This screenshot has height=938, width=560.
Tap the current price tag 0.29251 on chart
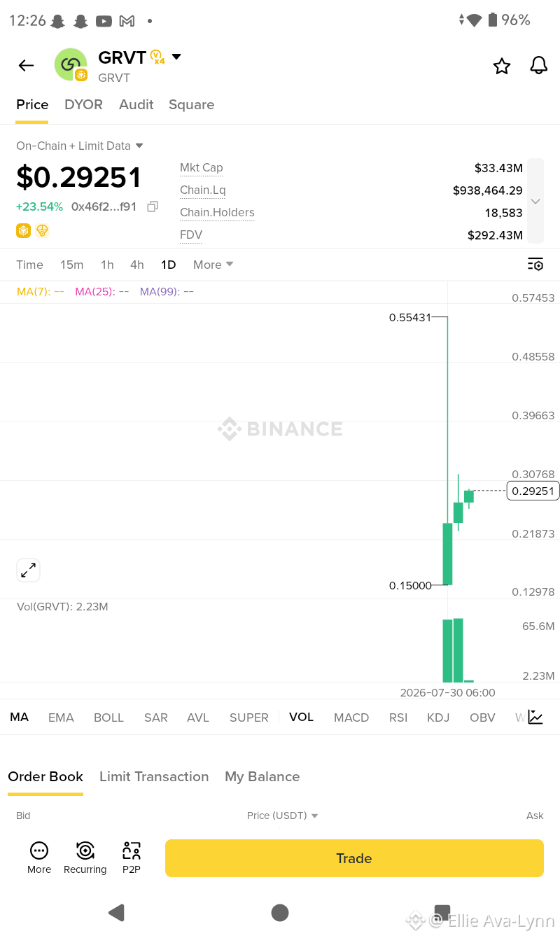(x=533, y=491)
